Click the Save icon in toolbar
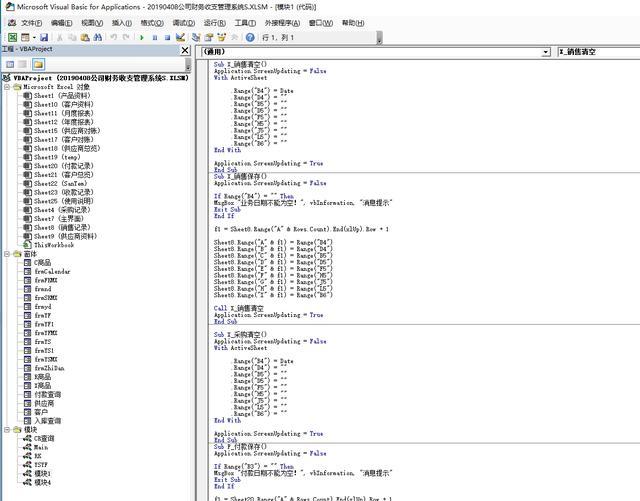This screenshot has width=640, height=501. (x=44, y=37)
